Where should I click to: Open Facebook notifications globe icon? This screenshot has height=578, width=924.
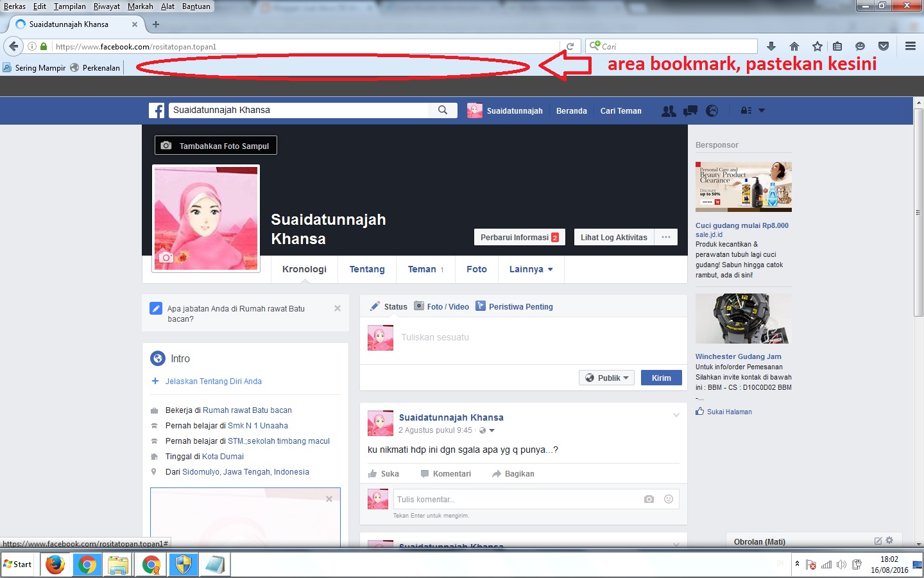(x=712, y=110)
